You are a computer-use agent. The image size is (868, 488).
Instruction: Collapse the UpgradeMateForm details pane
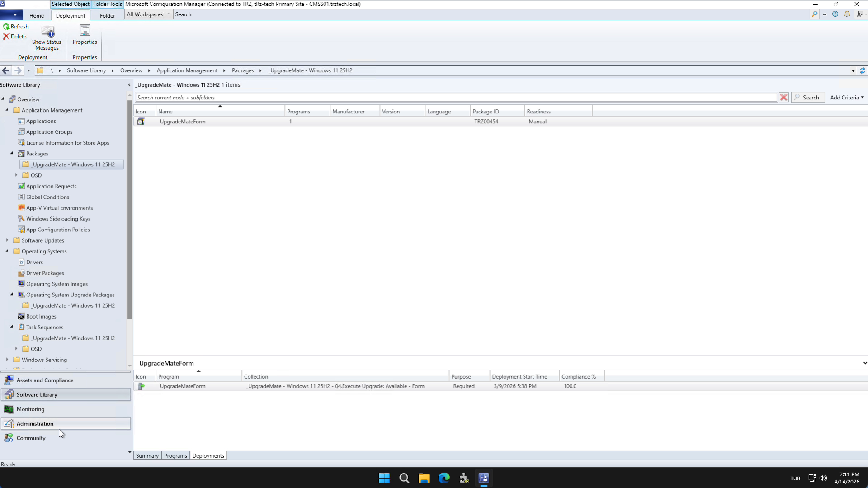(865, 363)
